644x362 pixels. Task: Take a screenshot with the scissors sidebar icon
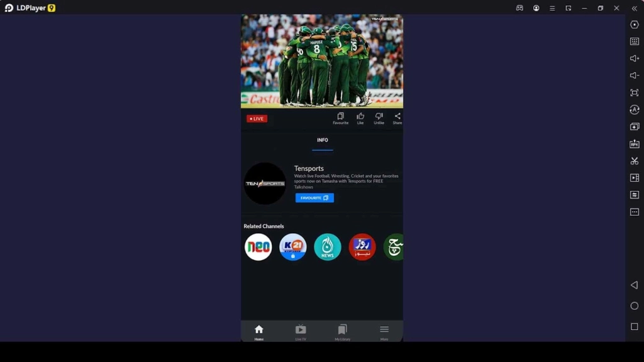click(634, 161)
